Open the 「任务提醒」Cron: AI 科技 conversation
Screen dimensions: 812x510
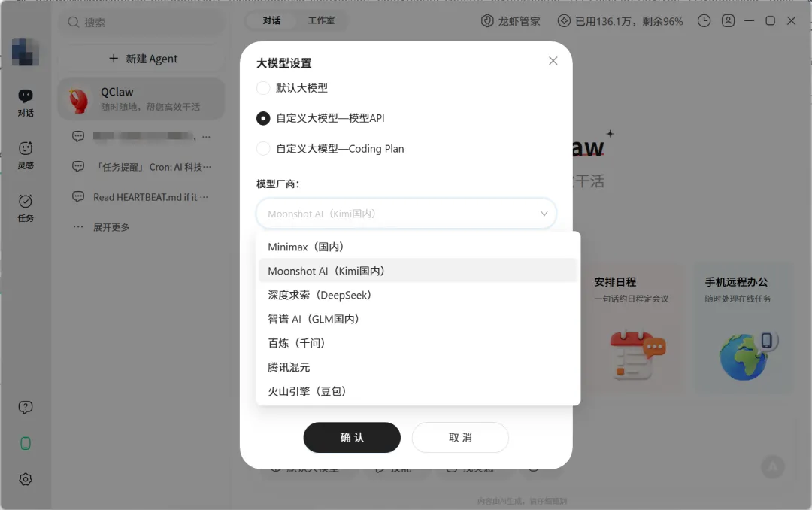coord(141,167)
